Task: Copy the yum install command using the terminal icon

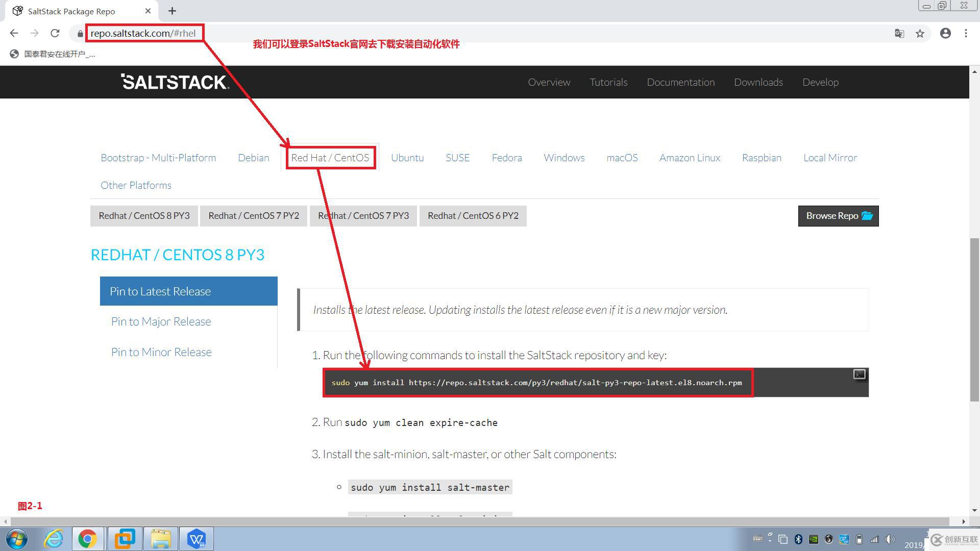Action: point(860,374)
